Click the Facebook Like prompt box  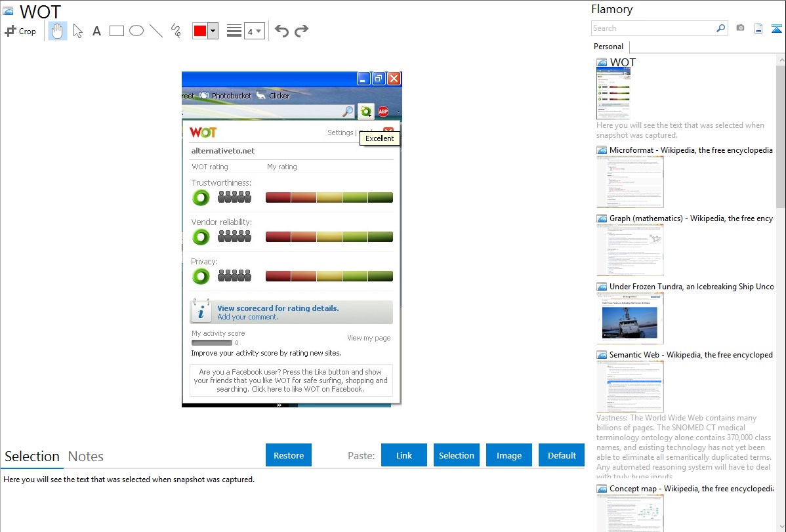(x=291, y=380)
